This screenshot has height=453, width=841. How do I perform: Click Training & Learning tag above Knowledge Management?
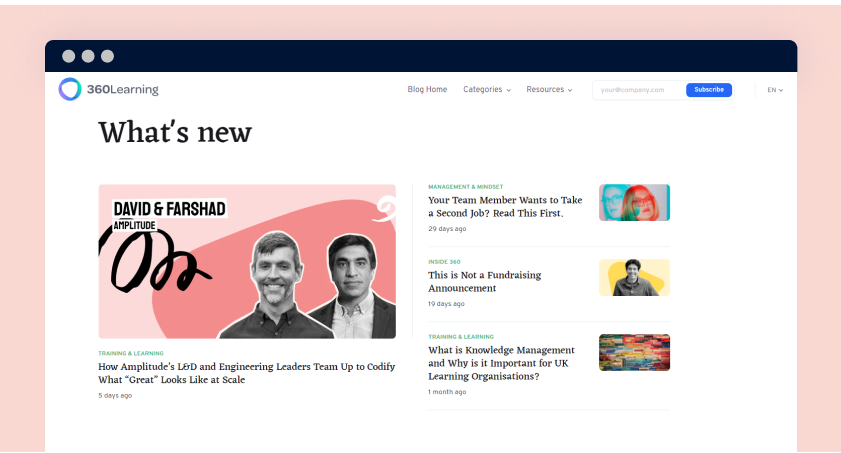[461, 337]
